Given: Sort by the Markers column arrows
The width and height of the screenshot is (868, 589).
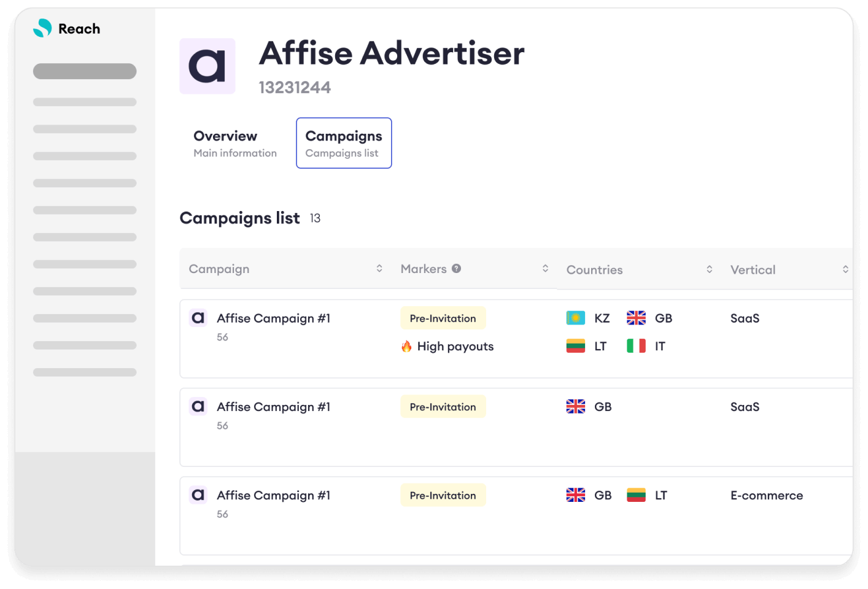Looking at the screenshot, I should click(x=545, y=268).
